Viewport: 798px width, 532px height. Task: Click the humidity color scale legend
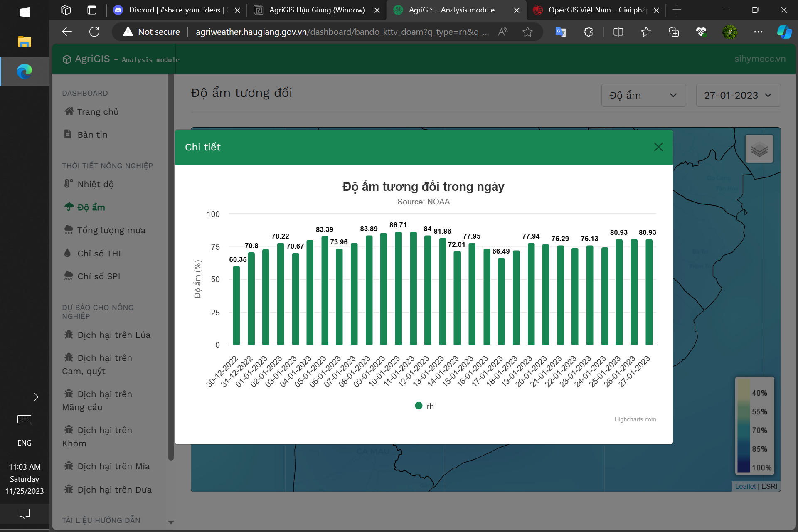[x=754, y=425]
